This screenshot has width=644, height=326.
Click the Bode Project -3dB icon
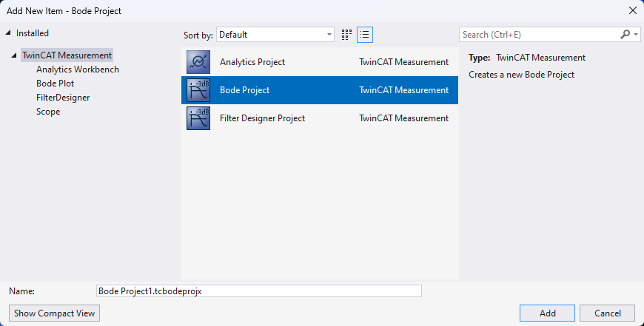click(x=198, y=90)
